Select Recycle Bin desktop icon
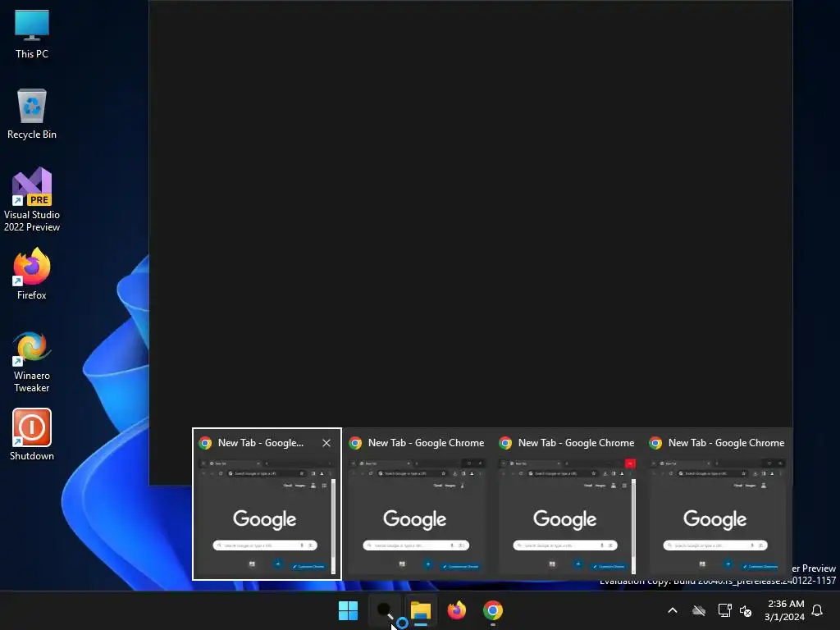840x630 pixels. coord(32,114)
